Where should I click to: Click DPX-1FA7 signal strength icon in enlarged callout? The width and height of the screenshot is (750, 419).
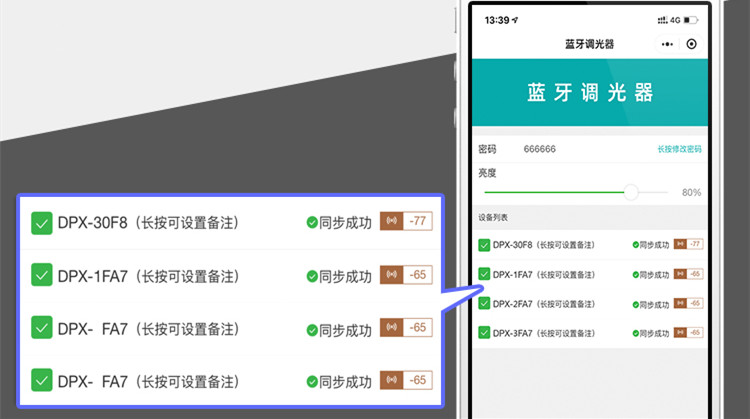click(391, 275)
